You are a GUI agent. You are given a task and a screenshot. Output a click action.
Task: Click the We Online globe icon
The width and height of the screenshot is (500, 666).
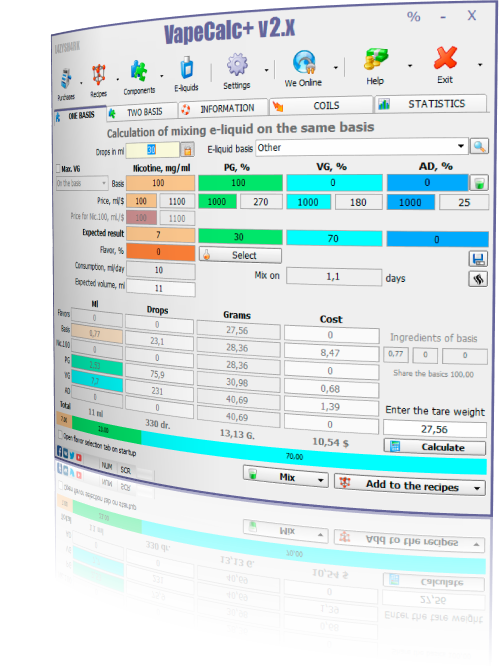click(x=304, y=62)
